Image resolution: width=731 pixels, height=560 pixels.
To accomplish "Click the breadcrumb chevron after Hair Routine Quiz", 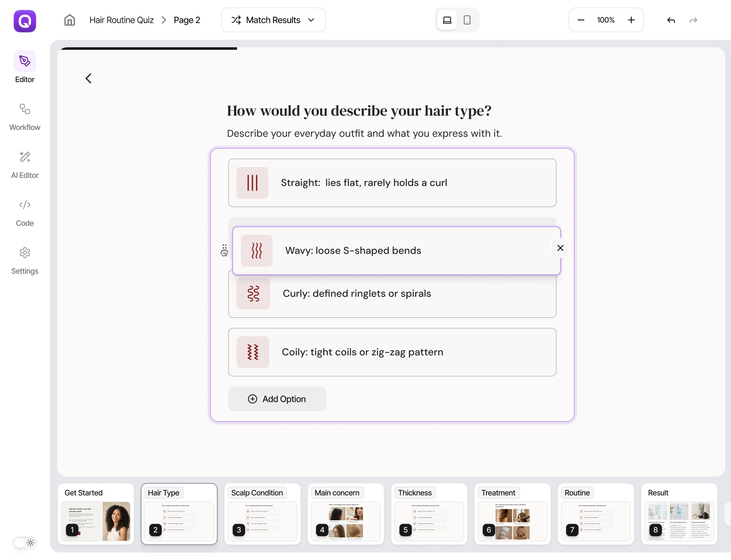I will point(164,20).
